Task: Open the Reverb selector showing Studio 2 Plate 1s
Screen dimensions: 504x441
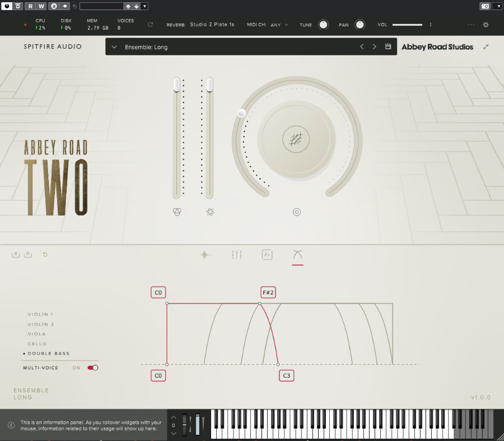Action: (x=212, y=25)
